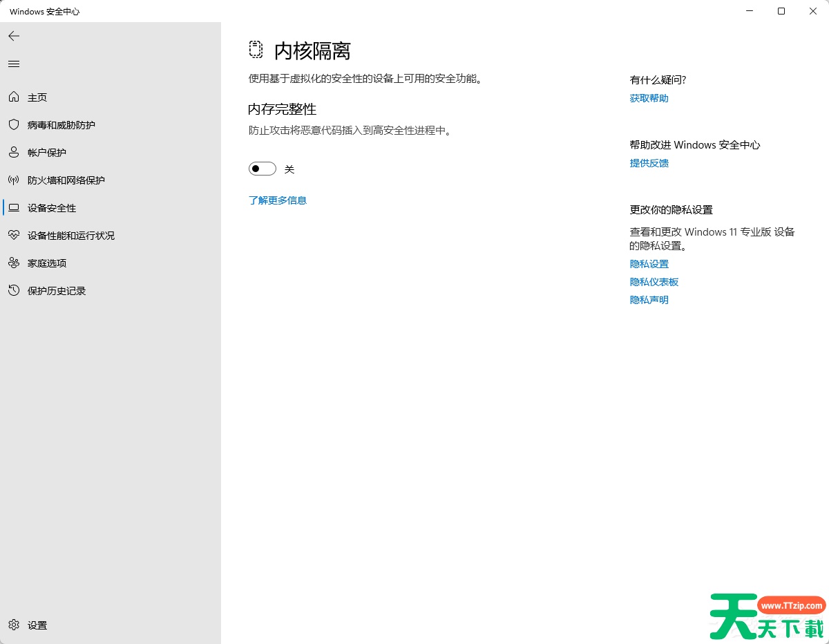The height and width of the screenshot is (644, 829).
Task: Select the 防火墙和网络保护 icon
Action: pyautogui.click(x=14, y=180)
